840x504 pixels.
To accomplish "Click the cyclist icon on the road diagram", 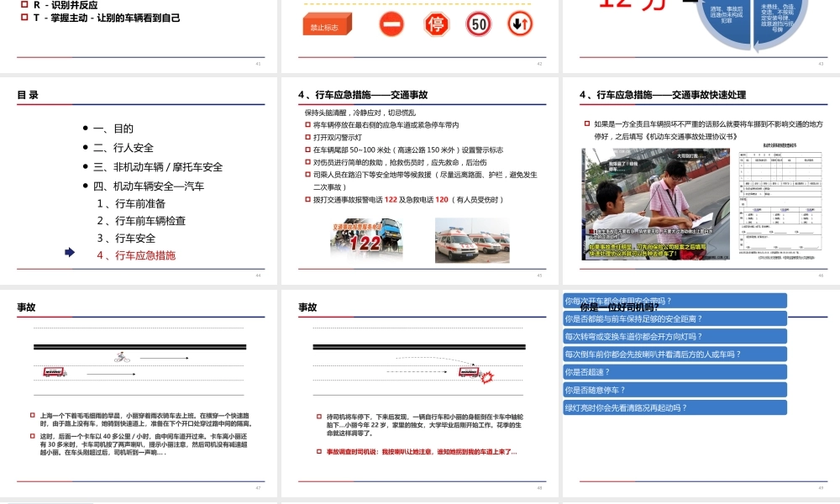I will (122, 358).
